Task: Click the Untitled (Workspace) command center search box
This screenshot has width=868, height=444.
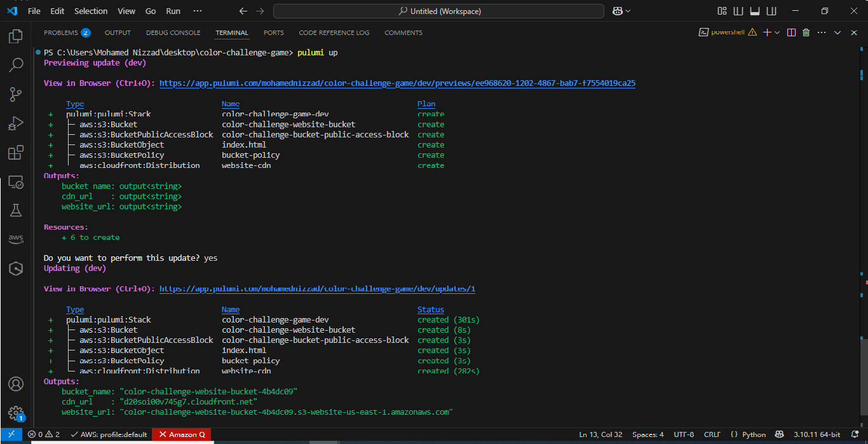Action: 438,11
